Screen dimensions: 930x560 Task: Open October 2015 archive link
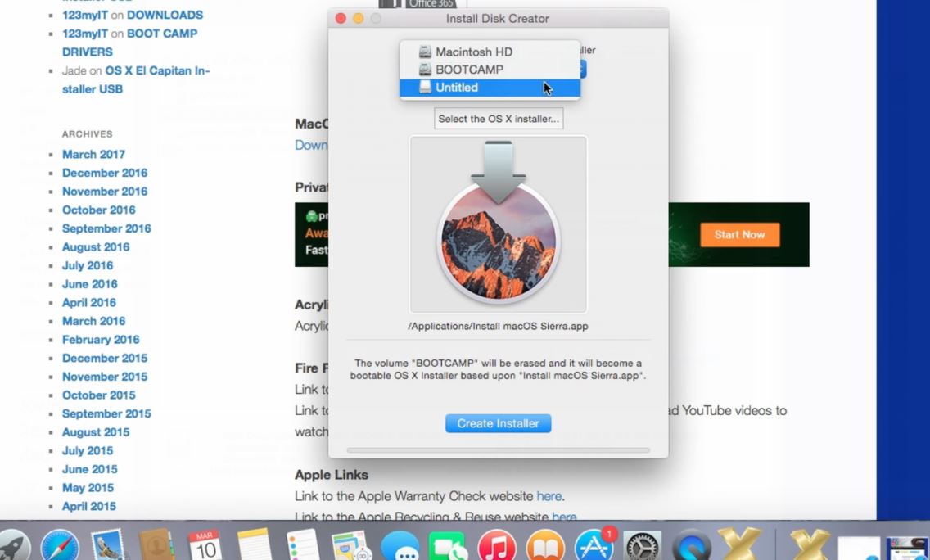pos(99,395)
